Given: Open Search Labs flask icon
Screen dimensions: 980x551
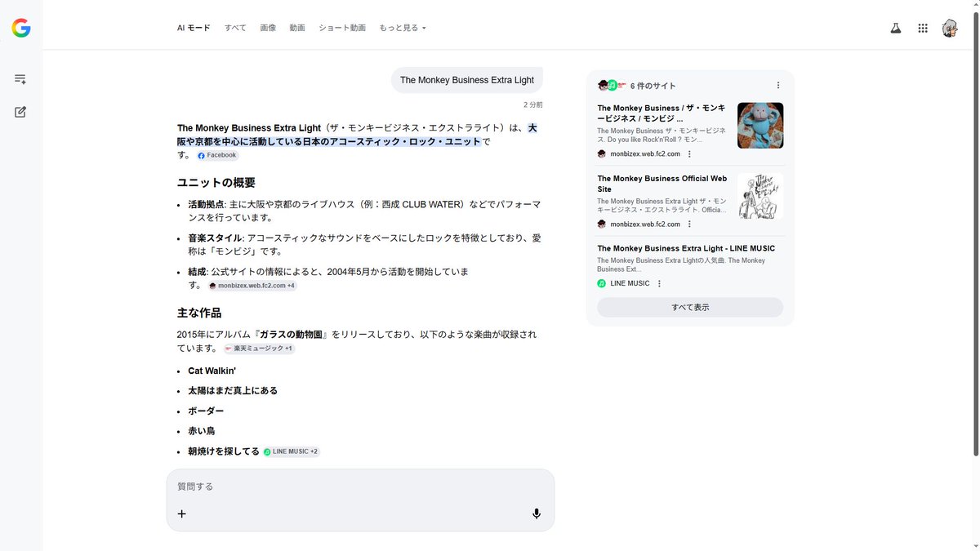Looking at the screenshot, I should point(896,28).
